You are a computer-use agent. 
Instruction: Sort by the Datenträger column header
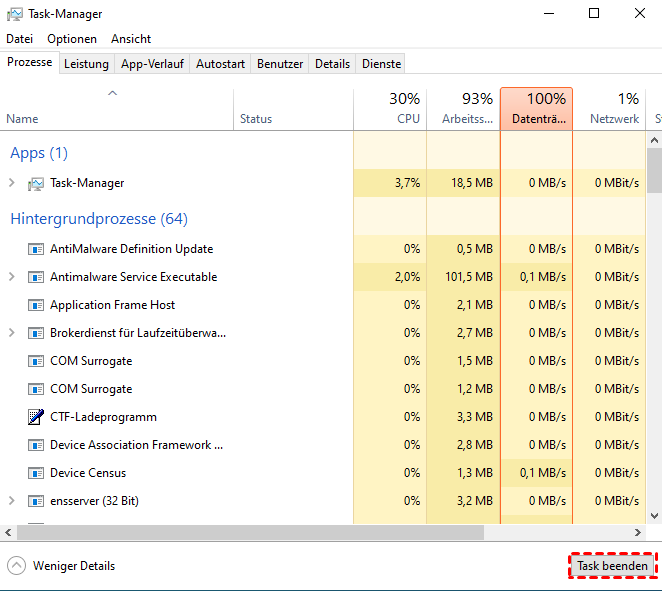click(x=536, y=109)
